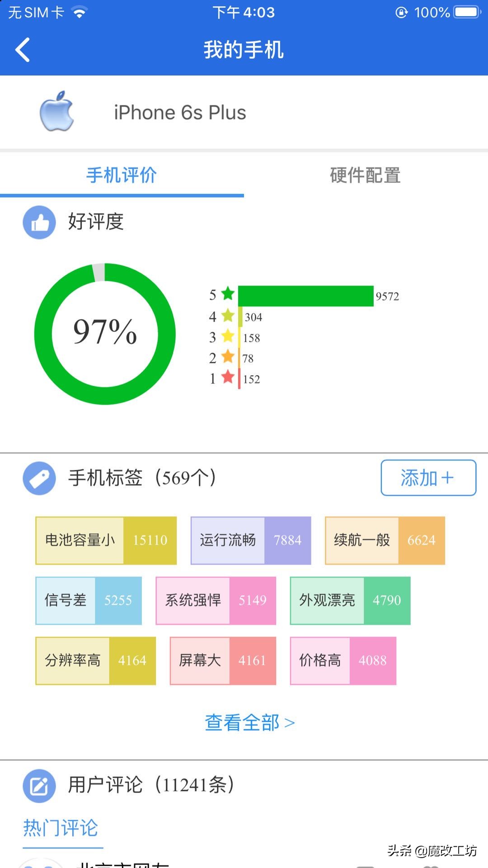Screen dimensions: 488x868
Task: Tap the red one-star icon
Action: pos(228,377)
